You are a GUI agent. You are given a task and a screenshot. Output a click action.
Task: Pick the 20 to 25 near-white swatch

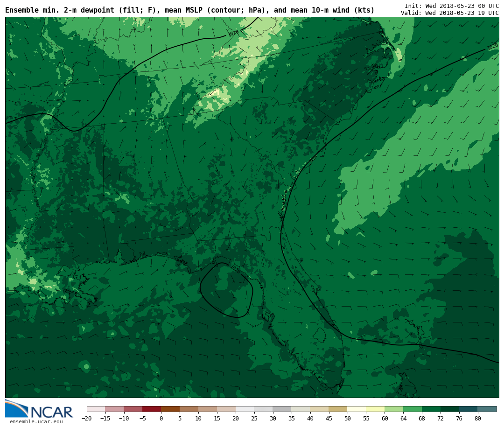tap(245, 409)
